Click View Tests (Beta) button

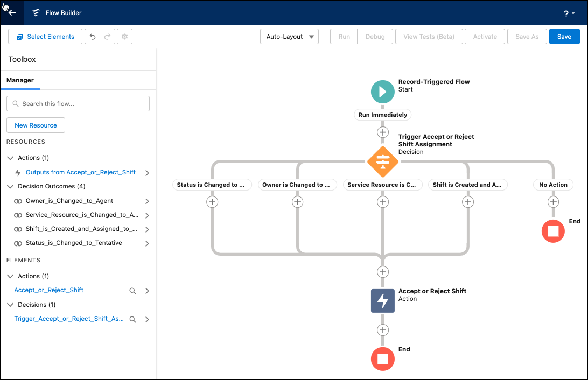[x=429, y=37]
